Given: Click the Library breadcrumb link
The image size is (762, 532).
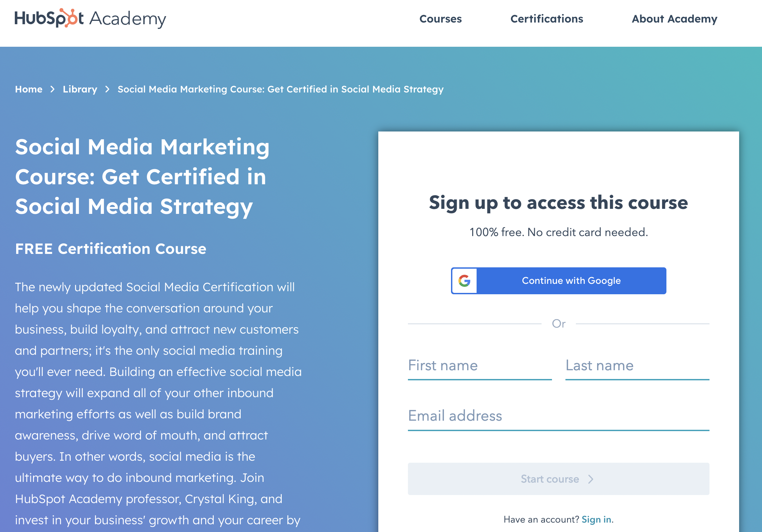Looking at the screenshot, I should click(x=80, y=89).
